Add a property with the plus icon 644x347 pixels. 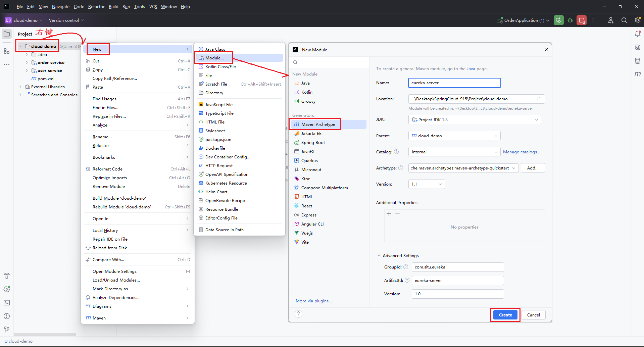click(389, 214)
